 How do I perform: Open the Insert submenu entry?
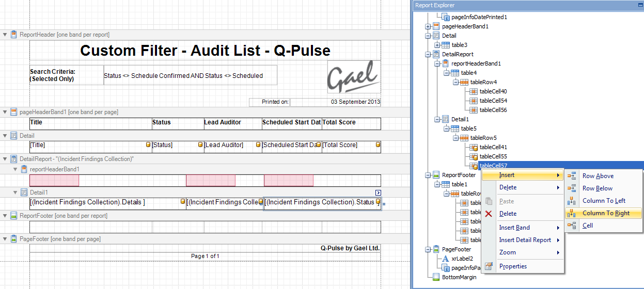coord(523,175)
